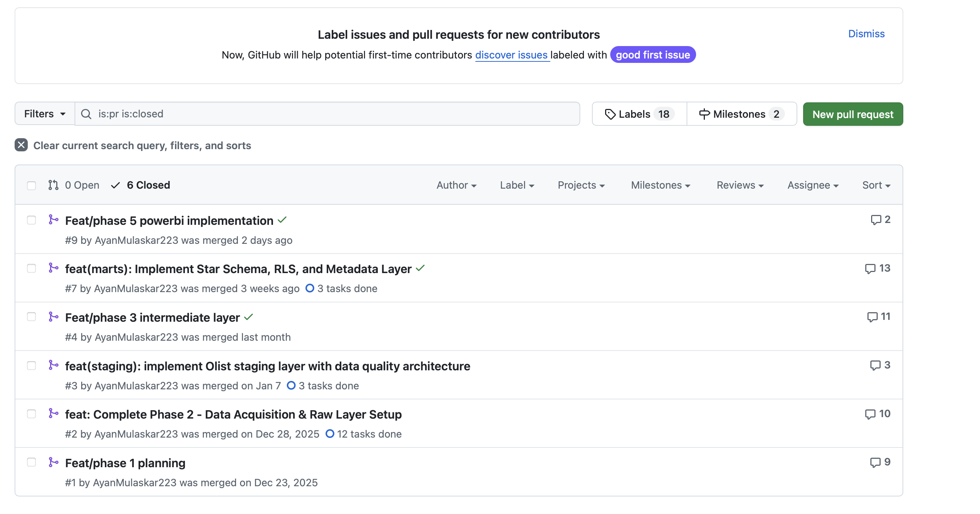Viewport: 980px width, 514px height.
Task: Open the Filters dropdown
Action: [45, 114]
